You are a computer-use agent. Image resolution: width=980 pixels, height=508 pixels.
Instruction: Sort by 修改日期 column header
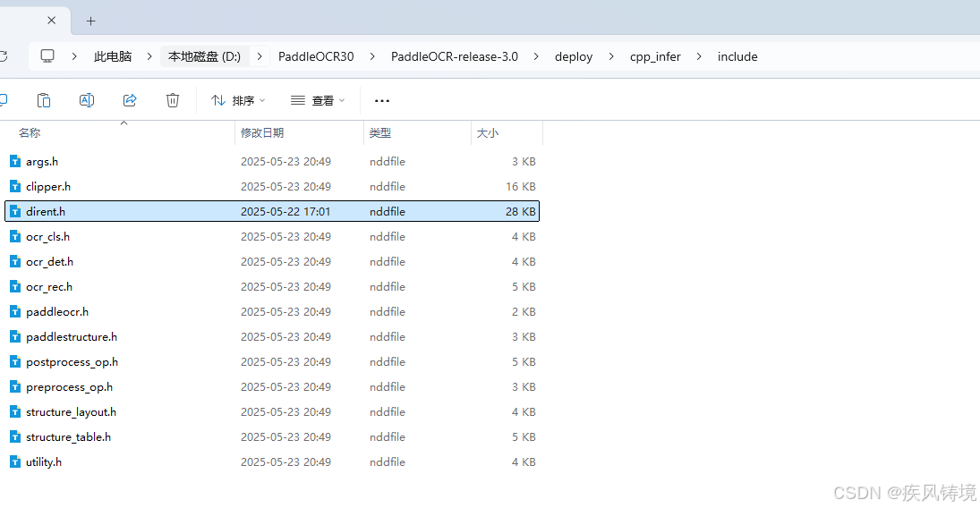262,133
